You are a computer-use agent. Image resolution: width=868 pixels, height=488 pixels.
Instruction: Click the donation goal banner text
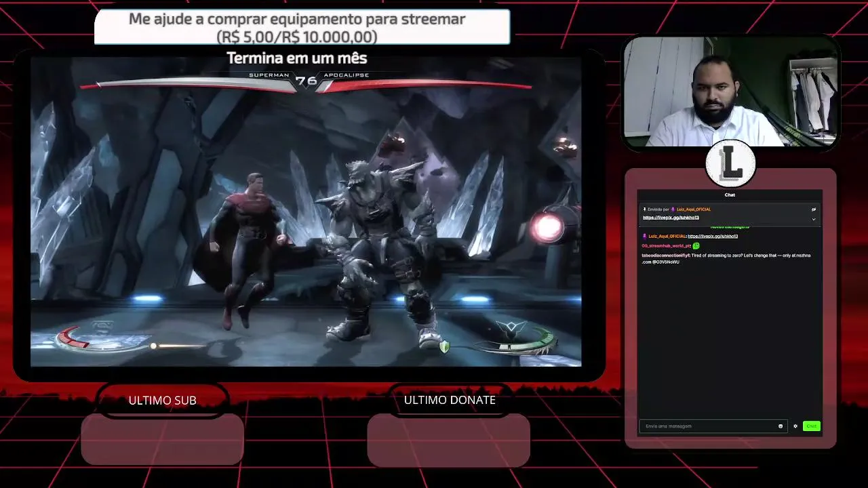[x=297, y=28]
